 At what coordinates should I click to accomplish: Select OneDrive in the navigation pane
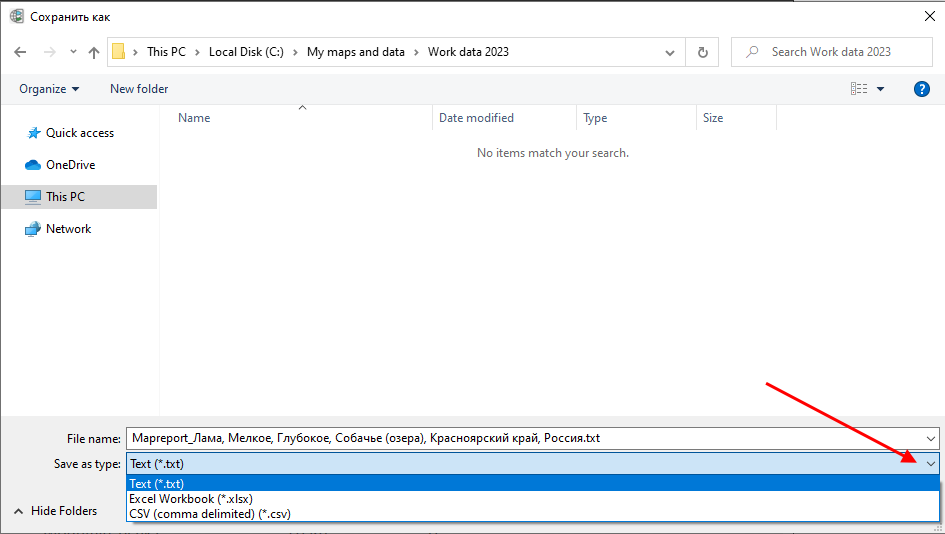point(70,165)
